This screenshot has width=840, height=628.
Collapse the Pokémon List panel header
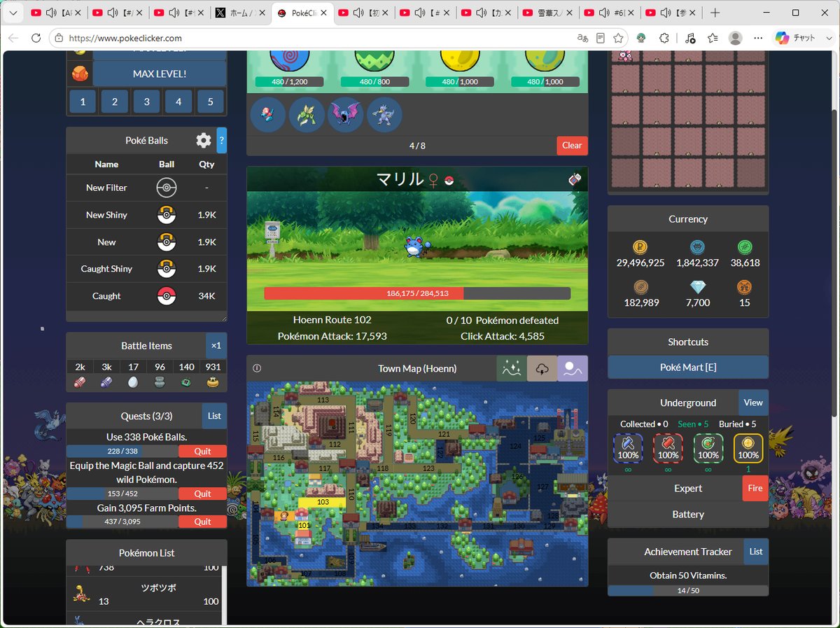click(x=146, y=552)
